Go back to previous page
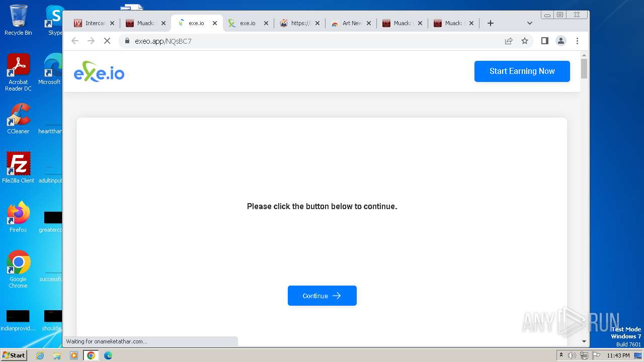 [75, 41]
